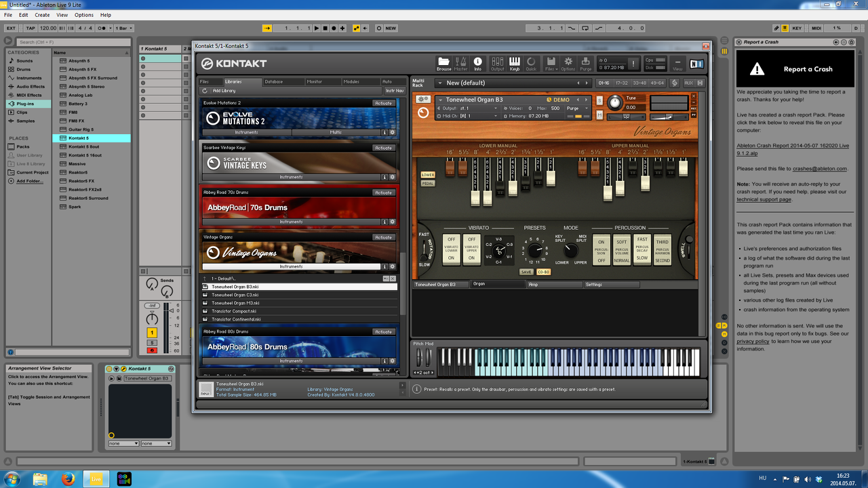
Task: Open the Master editor in Kontakt
Action: (461, 64)
